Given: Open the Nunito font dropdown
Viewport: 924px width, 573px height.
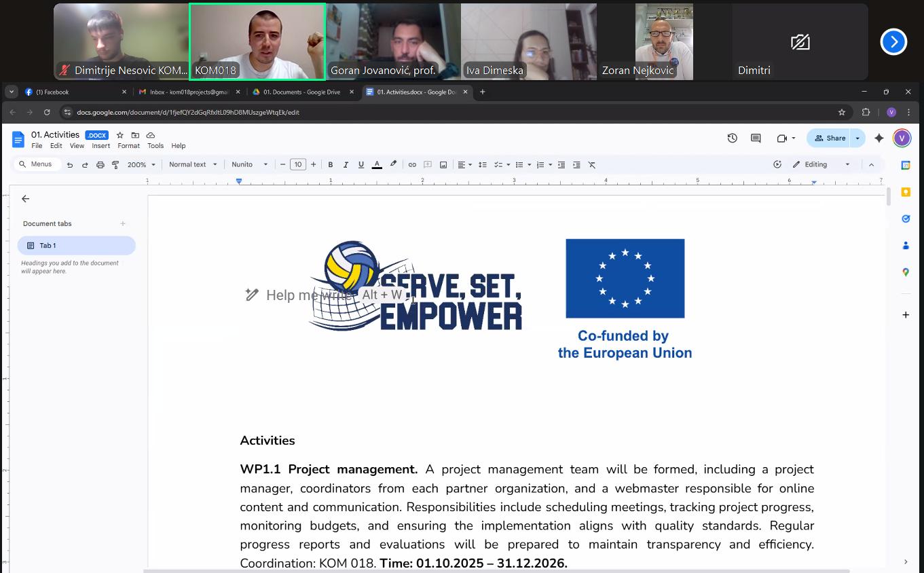Looking at the screenshot, I should click(249, 164).
